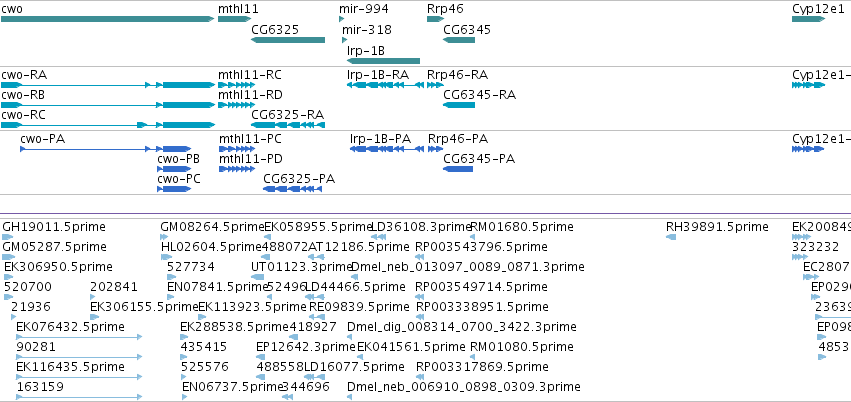This screenshot has width=851, height=402.
Task: Click the 435415 feature label
Action: point(204,347)
